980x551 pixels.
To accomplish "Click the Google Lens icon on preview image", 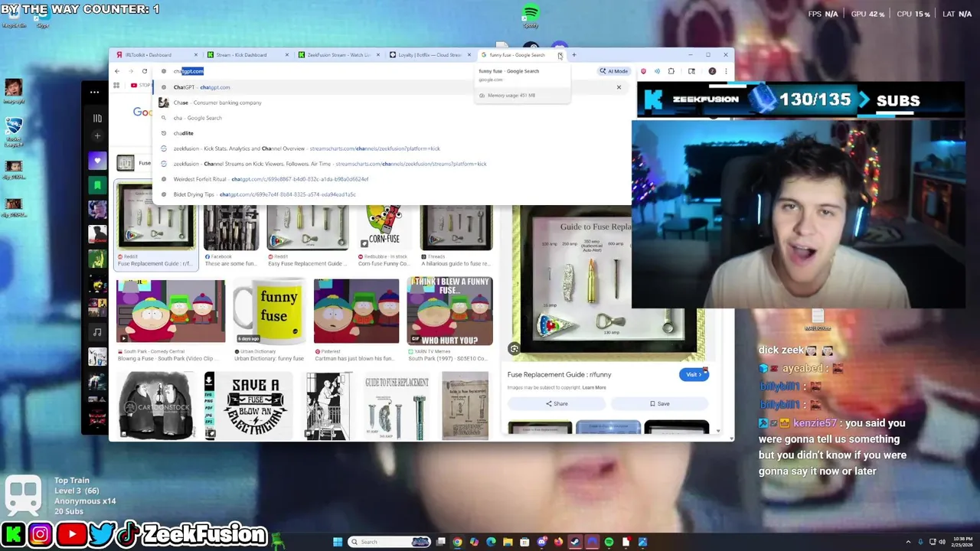I will tap(514, 349).
